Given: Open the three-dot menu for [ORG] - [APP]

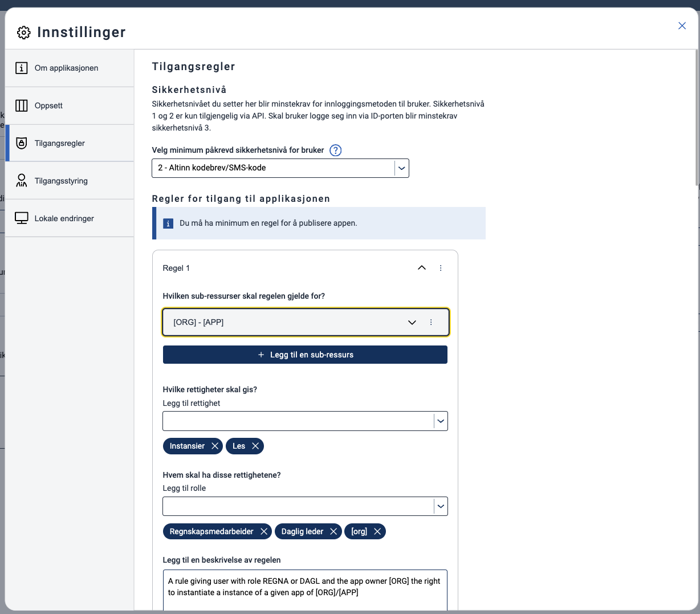Looking at the screenshot, I should coord(431,322).
